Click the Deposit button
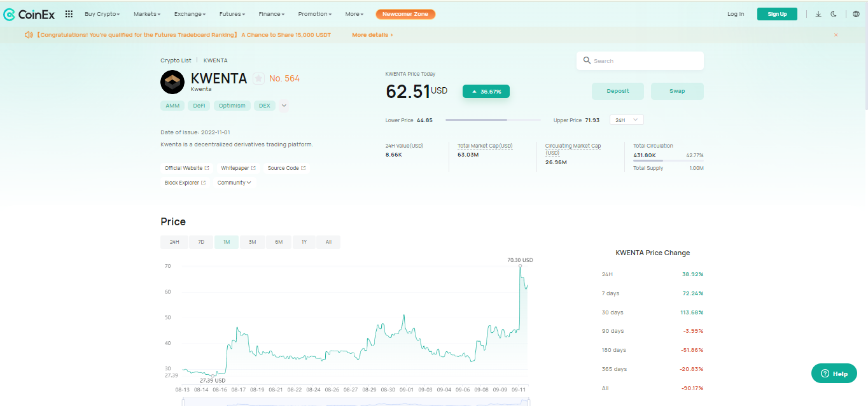 point(617,91)
